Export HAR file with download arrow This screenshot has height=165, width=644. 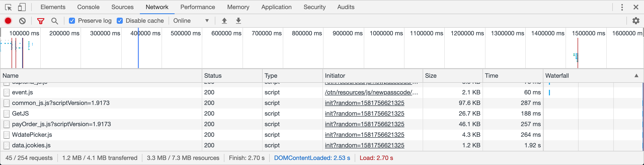(x=238, y=21)
